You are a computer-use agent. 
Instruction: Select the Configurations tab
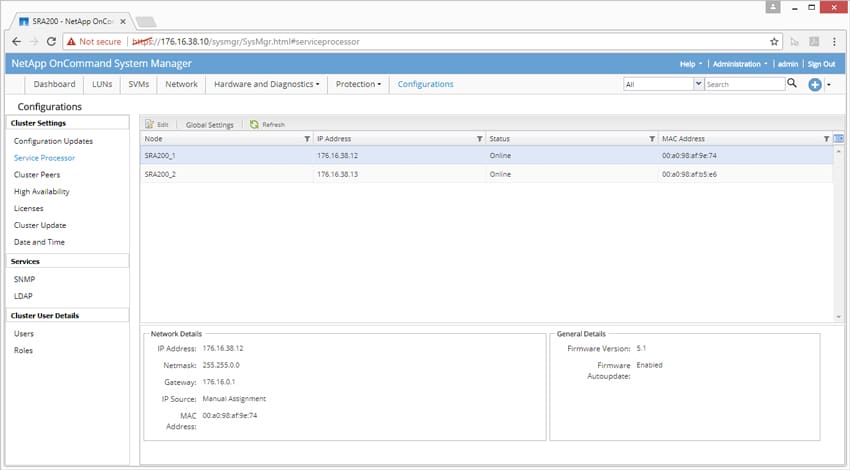426,84
